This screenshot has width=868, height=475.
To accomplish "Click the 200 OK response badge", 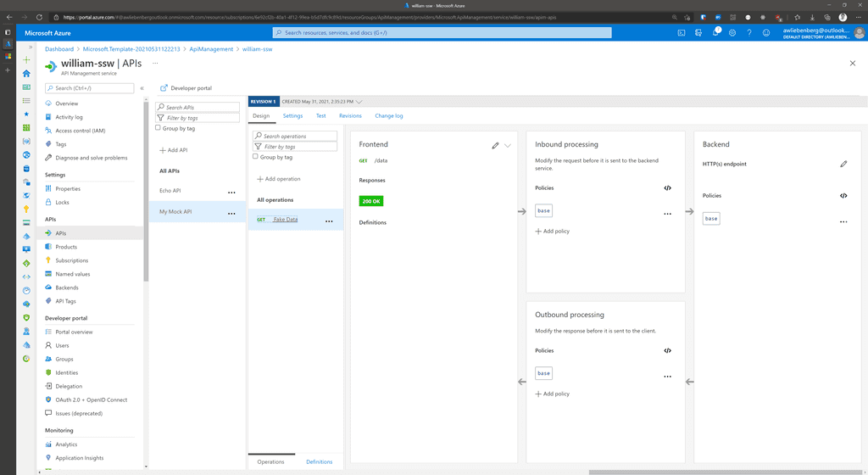I will [371, 201].
